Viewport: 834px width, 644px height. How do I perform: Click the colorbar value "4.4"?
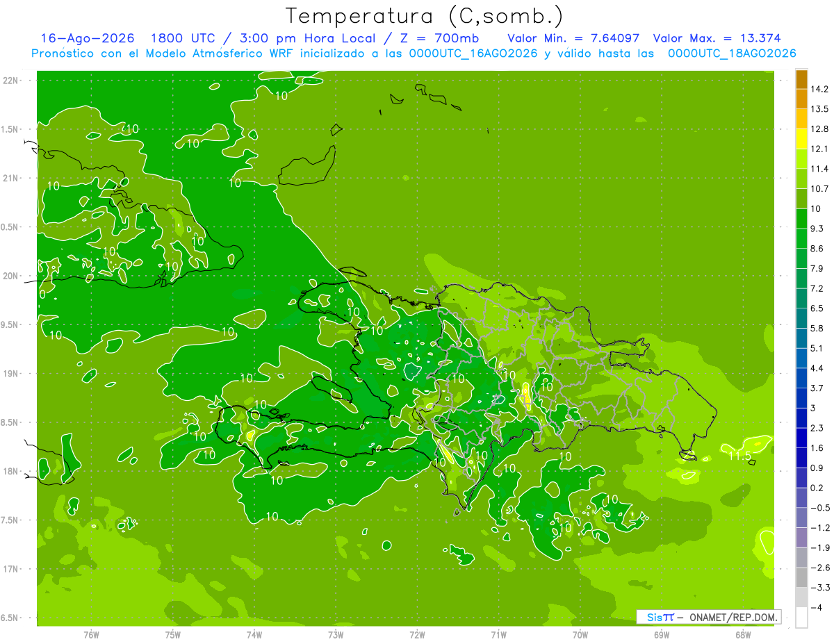pyautogui.click(x=817, y=368)
